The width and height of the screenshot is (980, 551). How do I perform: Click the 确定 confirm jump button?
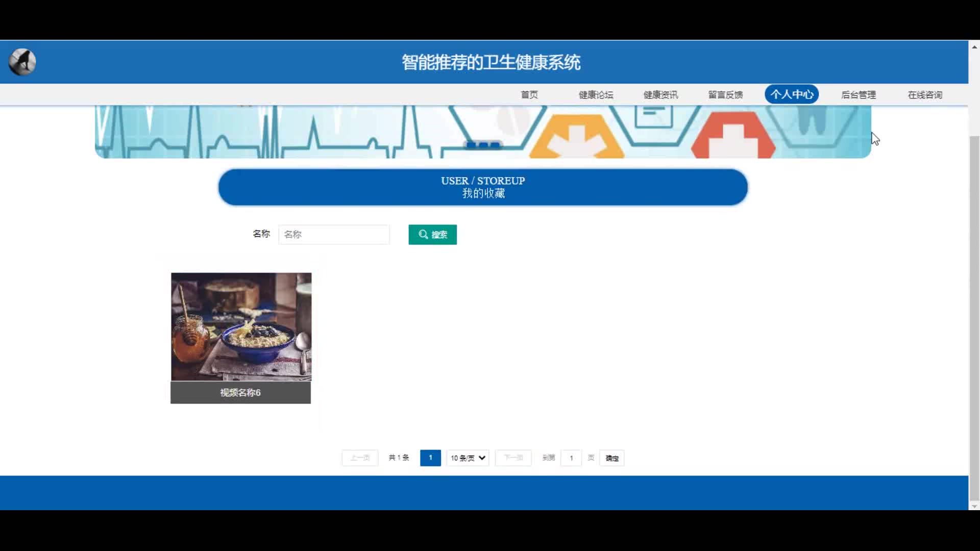coord(612,458)
